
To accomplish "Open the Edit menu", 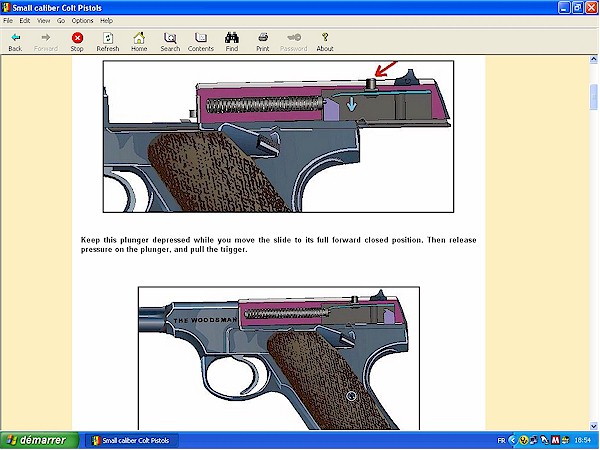I will click(25, 21).
